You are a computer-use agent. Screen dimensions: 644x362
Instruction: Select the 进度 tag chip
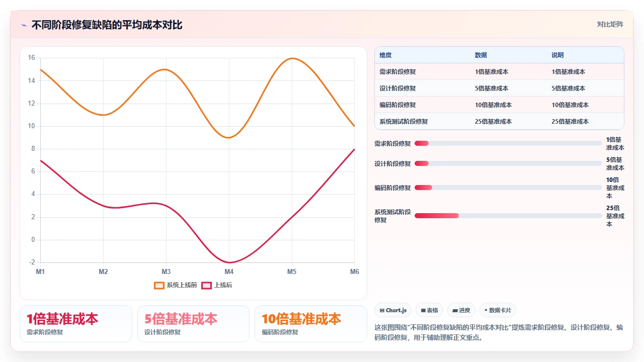tap(461, 310)
